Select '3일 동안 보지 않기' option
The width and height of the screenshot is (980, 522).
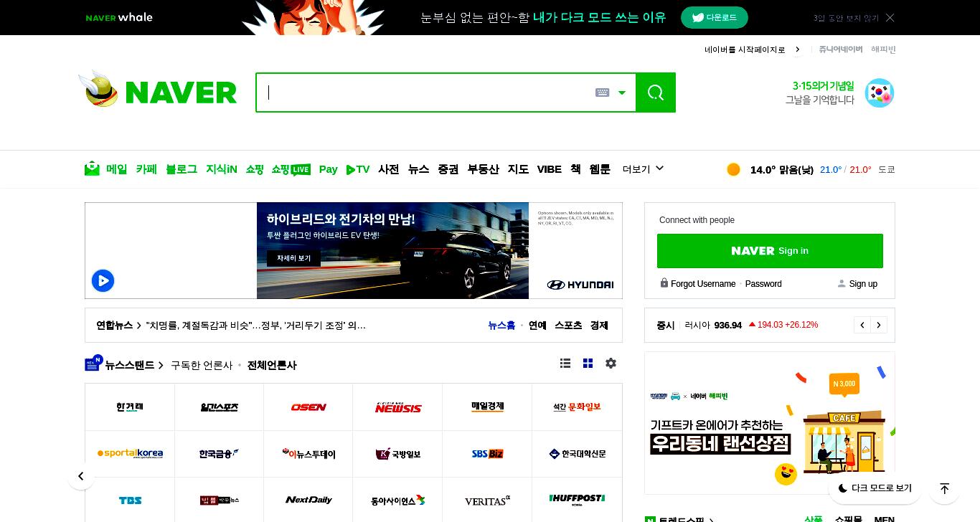[x=846, y=18]
